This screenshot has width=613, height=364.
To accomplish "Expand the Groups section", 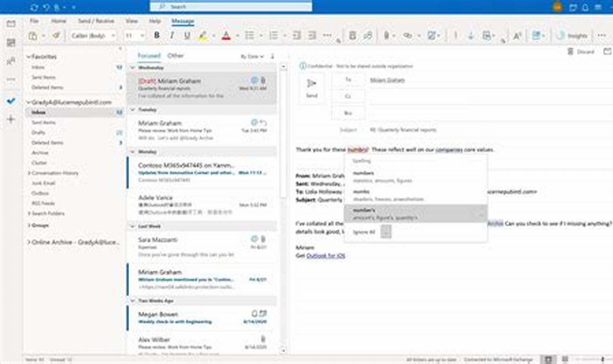I will point(28,225).
